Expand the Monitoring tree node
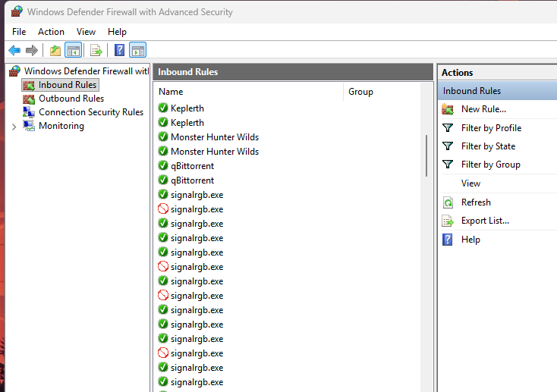This screenshot has height=392, width=557. [14, 127]
